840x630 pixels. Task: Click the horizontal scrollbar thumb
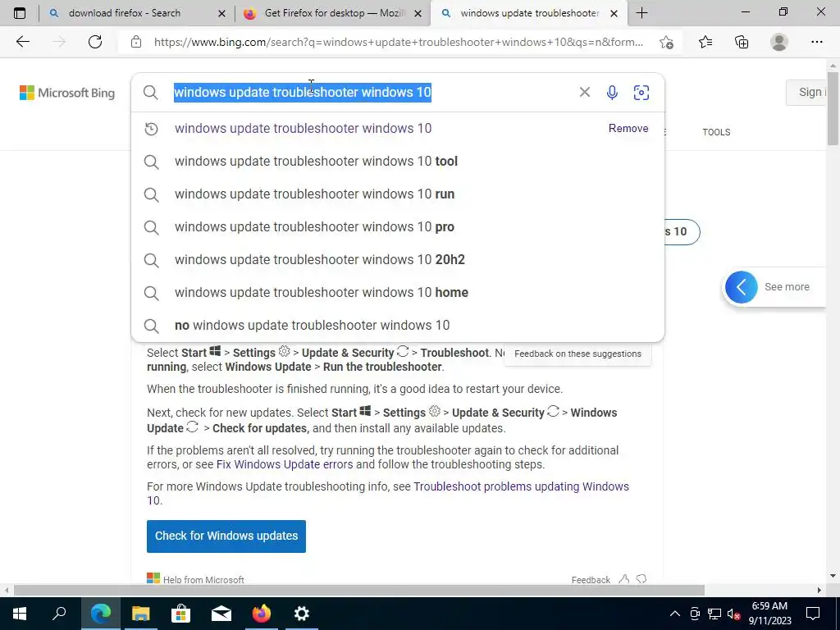(359, 590)
